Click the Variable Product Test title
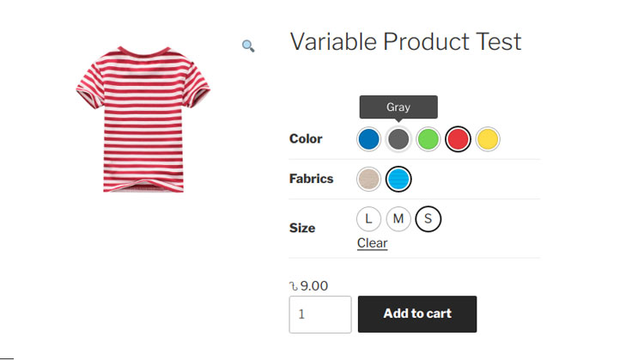The height and width of the screenshot is (361, 644). pyautogui.click(x=405, y=41)
